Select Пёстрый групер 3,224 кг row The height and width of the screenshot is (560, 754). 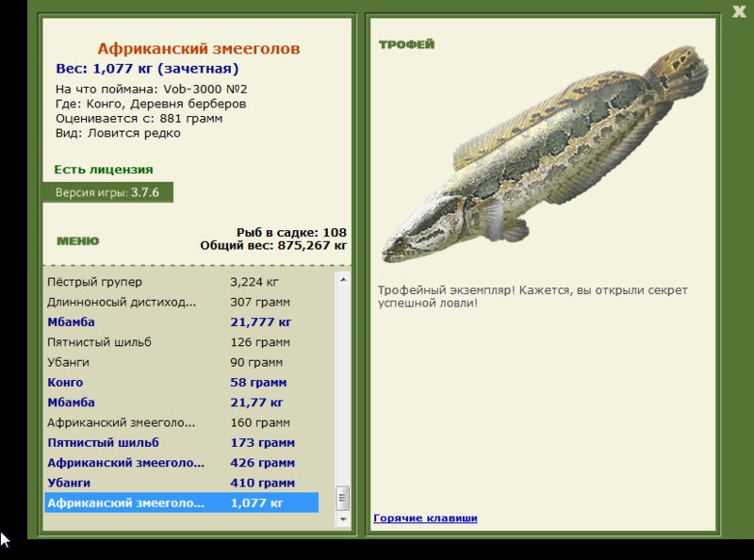click(182, 282)
